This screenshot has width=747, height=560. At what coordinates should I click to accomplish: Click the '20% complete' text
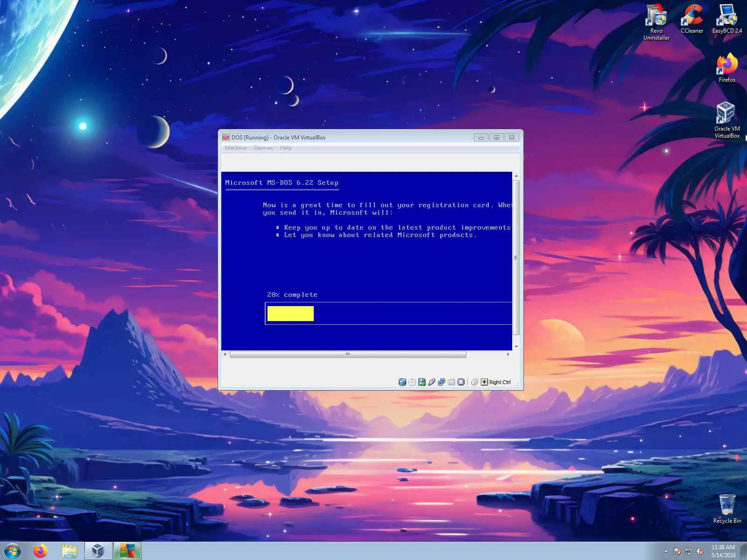[292, 295]
